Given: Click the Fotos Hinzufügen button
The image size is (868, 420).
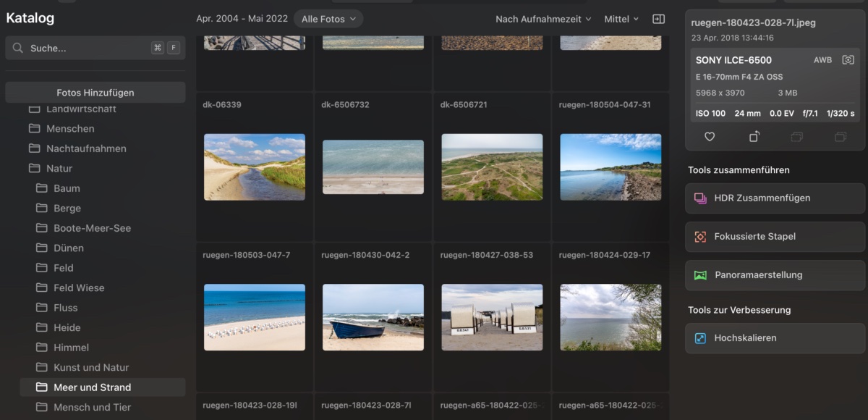Looking at the screenshot, I should pyautogui.click(x=95, y=92).
